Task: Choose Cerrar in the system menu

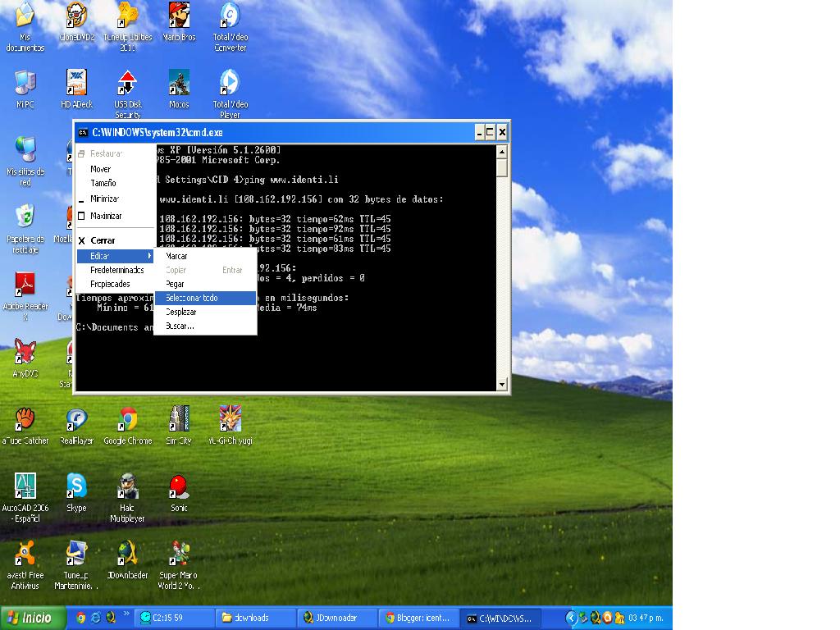Action: point(116,240)
